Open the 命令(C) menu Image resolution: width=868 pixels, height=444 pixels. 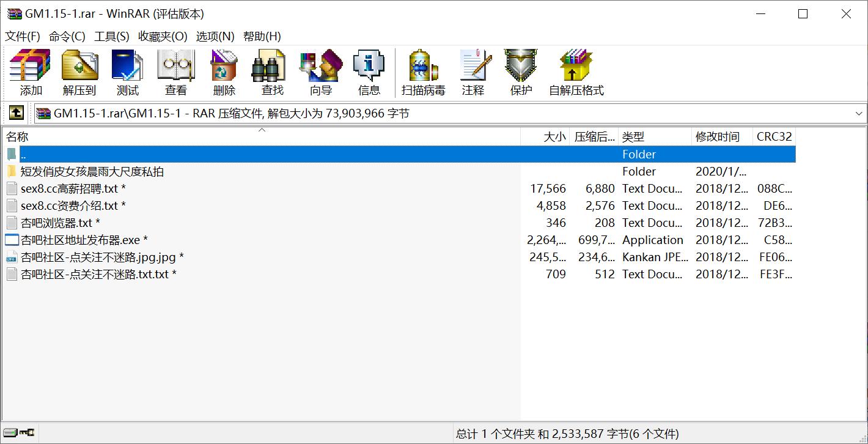[x=67, y=36]
